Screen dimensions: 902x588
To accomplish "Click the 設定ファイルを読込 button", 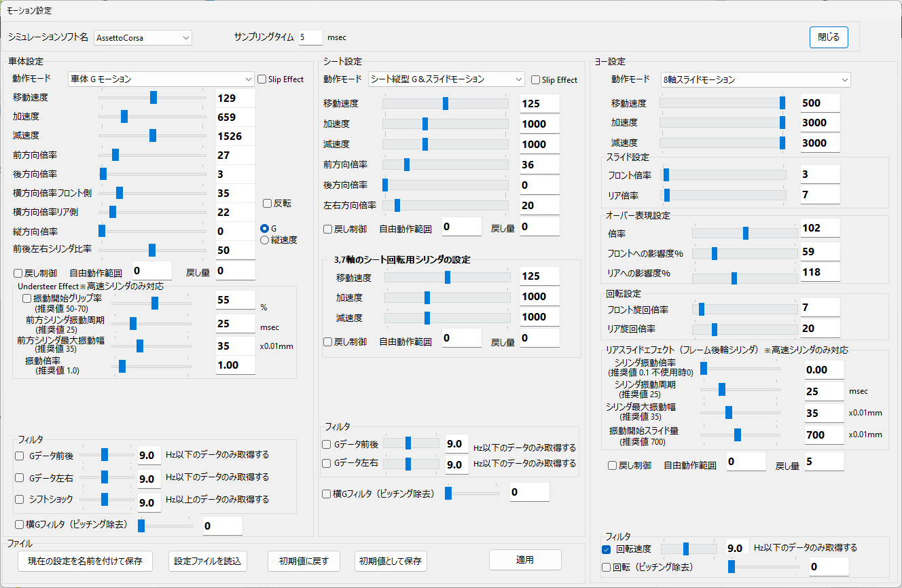I will click(x=207, y=561).
